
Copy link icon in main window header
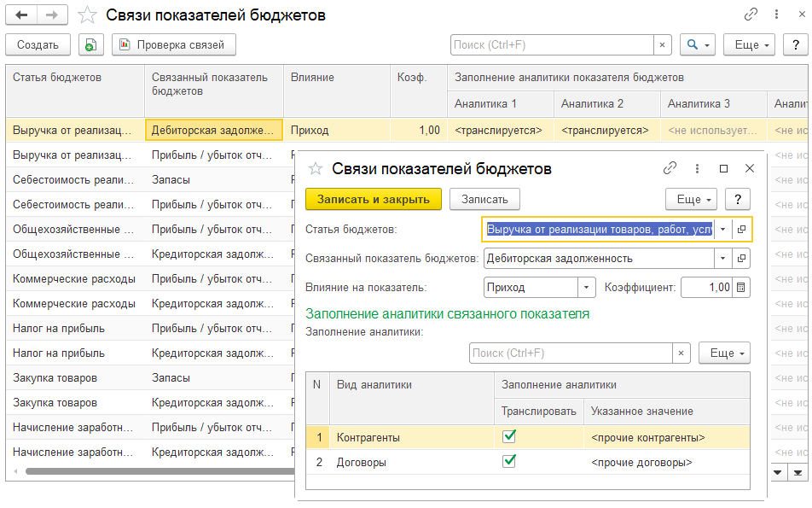[x=751, y=15]
